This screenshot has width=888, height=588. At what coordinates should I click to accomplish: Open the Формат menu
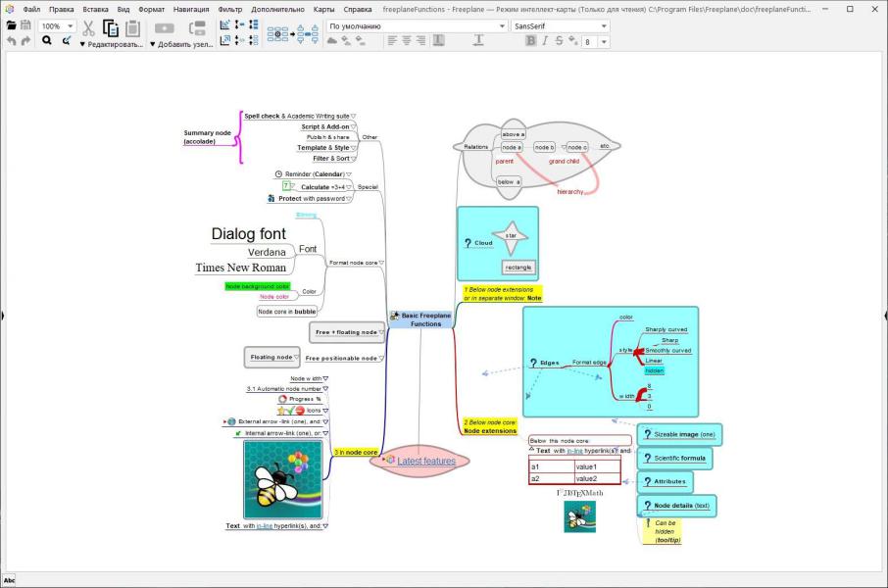151,9
